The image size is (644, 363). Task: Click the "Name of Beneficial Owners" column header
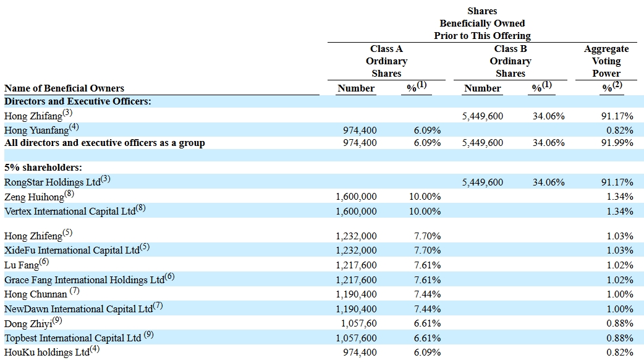(64, 88)
